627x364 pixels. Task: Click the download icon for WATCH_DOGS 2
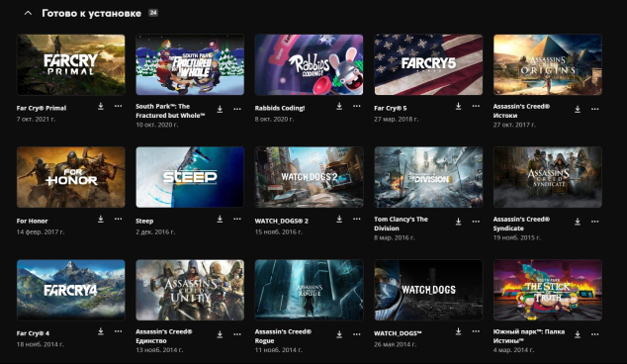coord(339,219)
